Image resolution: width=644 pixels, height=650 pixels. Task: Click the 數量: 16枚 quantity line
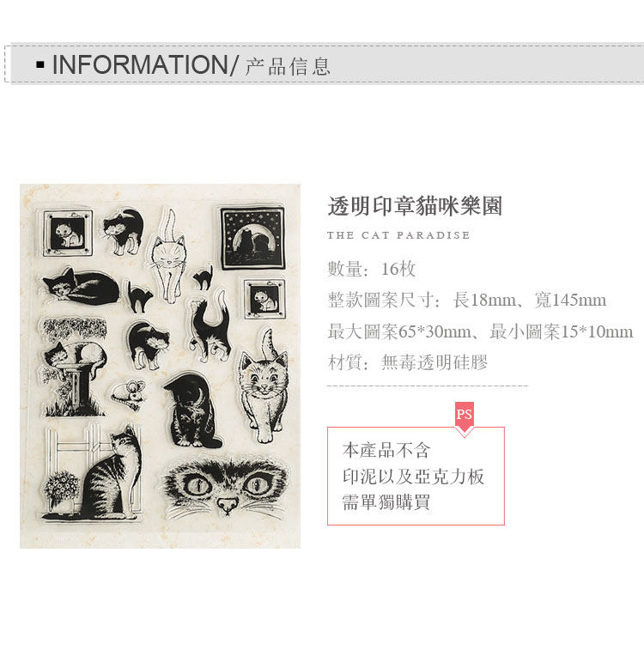(x=371, y=269)
